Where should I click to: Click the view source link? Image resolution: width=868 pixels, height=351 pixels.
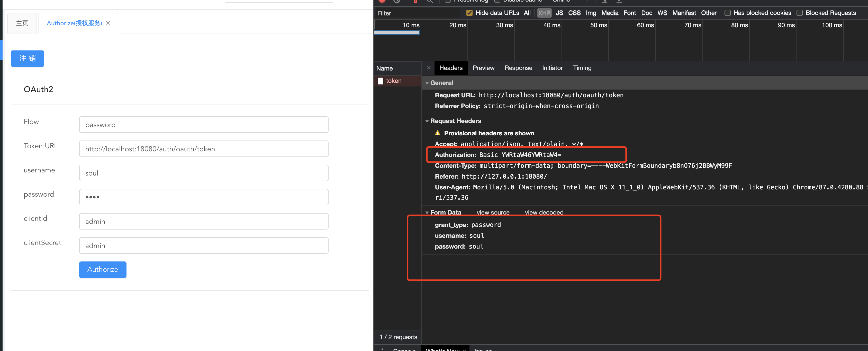point(493,212)
